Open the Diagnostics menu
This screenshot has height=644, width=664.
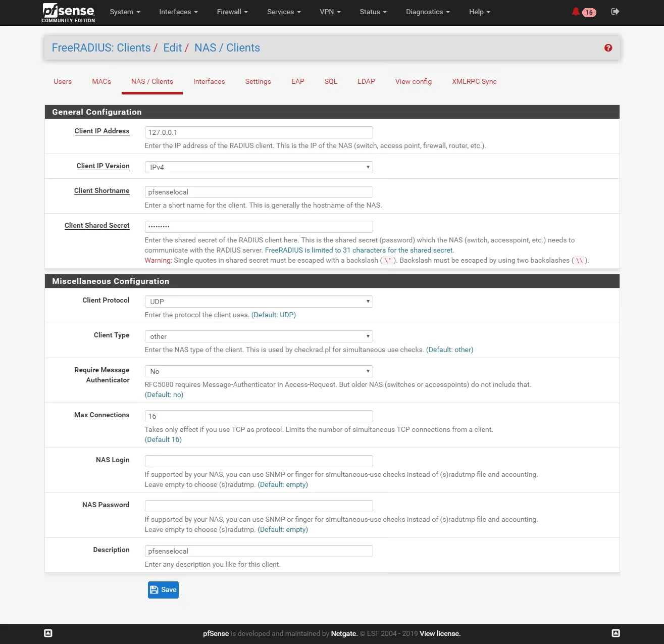point(427,12)
